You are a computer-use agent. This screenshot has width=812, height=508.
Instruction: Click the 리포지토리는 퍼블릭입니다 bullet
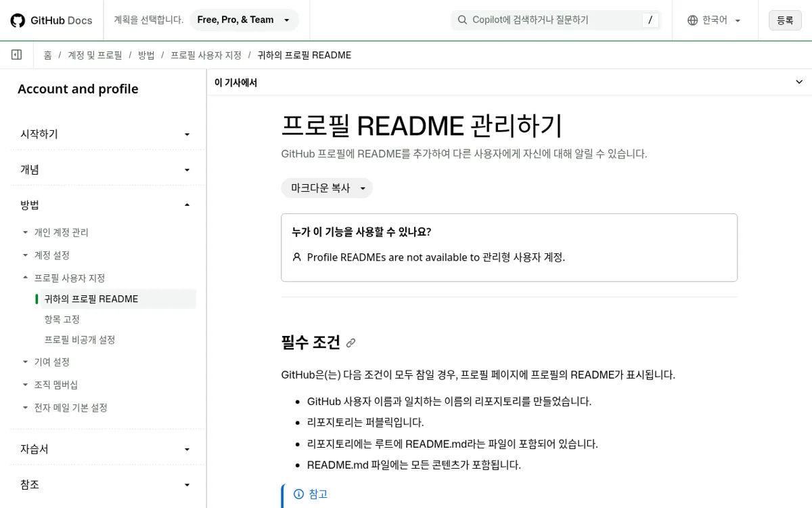click(365, 422)
